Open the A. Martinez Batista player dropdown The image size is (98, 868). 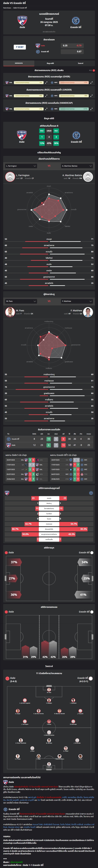click(x=77, y=166)
